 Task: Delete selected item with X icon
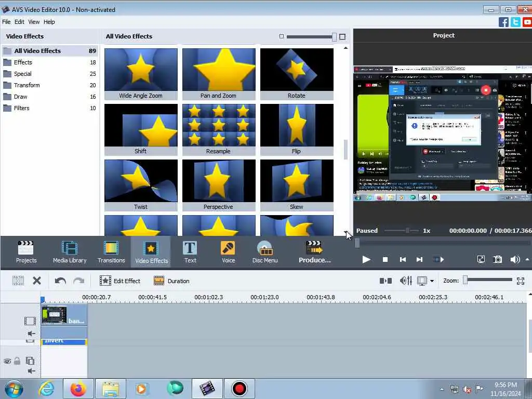(37, 281)
